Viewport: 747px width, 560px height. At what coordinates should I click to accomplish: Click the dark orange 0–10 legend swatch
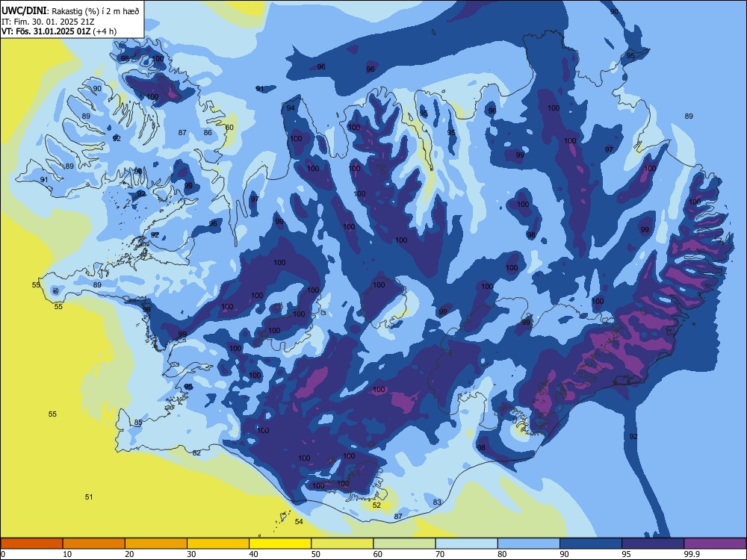[x=31, y=544]
